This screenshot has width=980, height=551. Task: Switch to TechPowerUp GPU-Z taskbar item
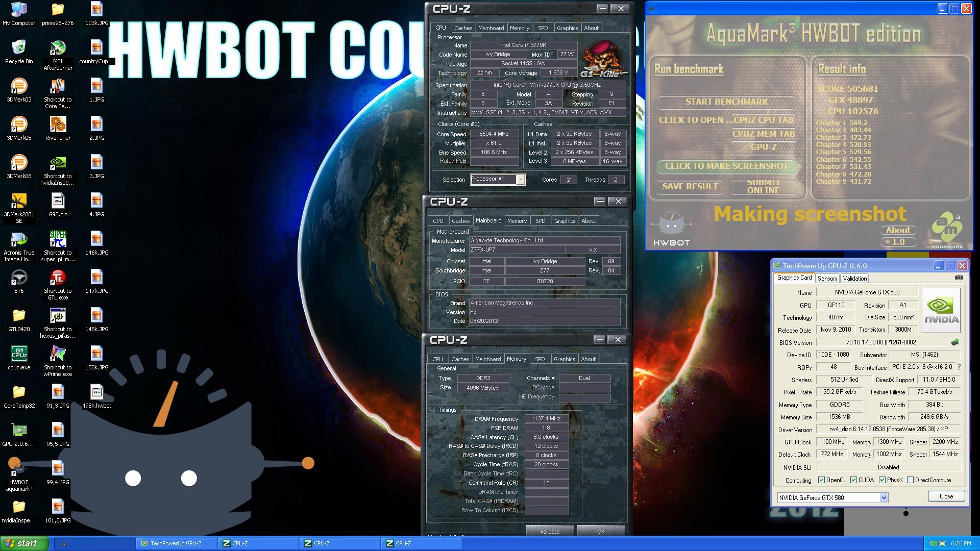(176, 543)
